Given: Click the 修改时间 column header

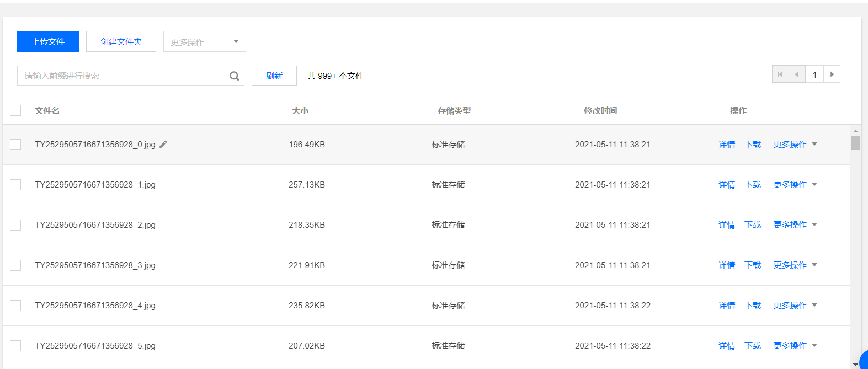Looking at the screenshot, I should click(x=600, y=111).
